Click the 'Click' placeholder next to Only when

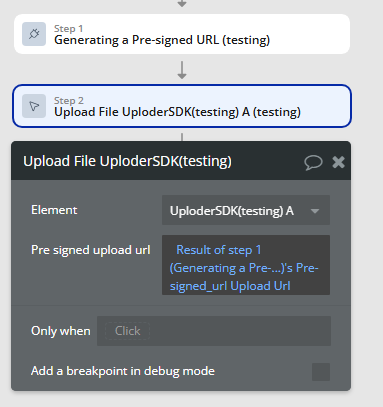(127, 331)
